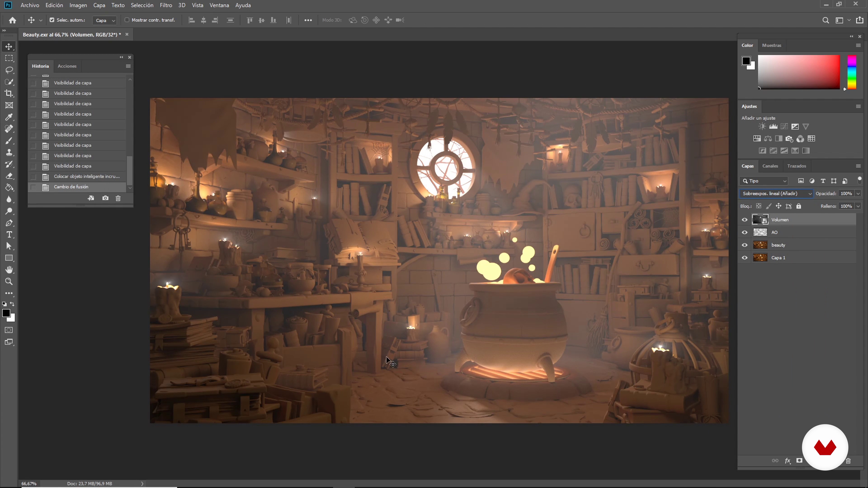Screen dimensions: 868x488
Task: Select the Paint Bucket tool
Action: (x=9, y=188)
